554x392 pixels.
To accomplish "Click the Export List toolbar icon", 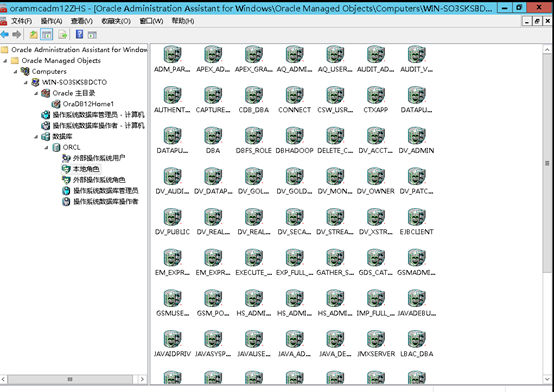I will click(x=63, y=35).
